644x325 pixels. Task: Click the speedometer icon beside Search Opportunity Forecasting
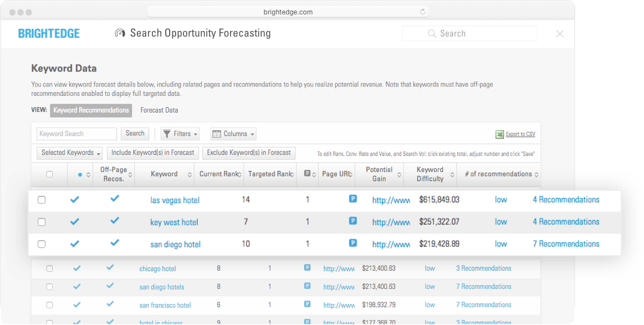pos(120,33)
